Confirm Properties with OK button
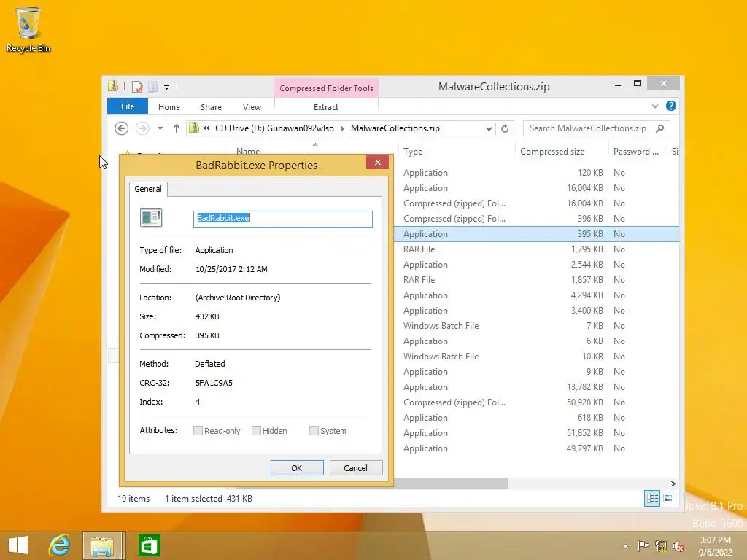This screenshot has height=560, width=747. point(297,467)
